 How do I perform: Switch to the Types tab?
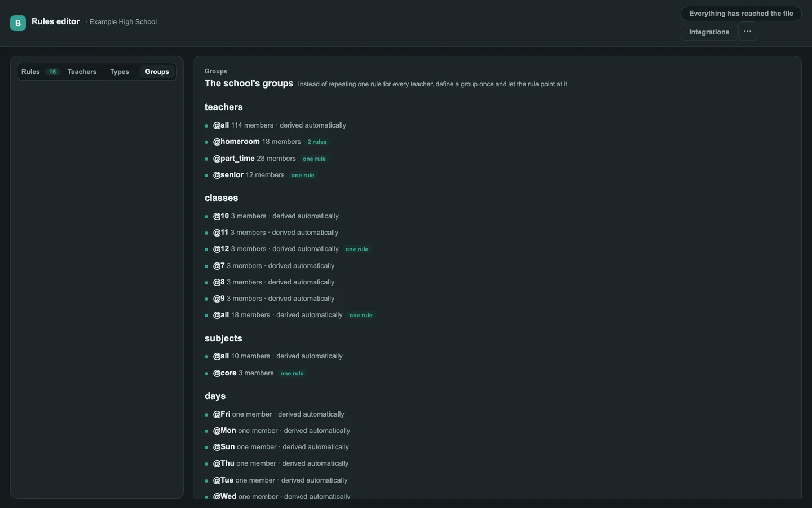click(x=120, y=72)
